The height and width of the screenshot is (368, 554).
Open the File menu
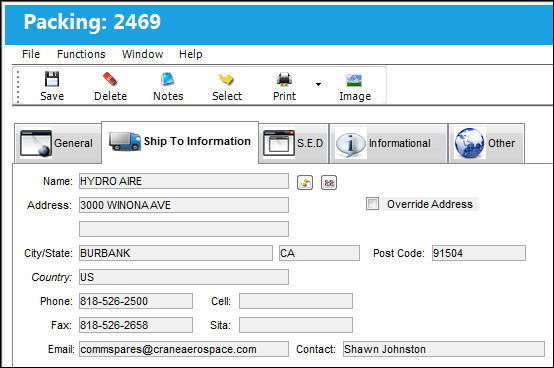[x=31, y=54]
